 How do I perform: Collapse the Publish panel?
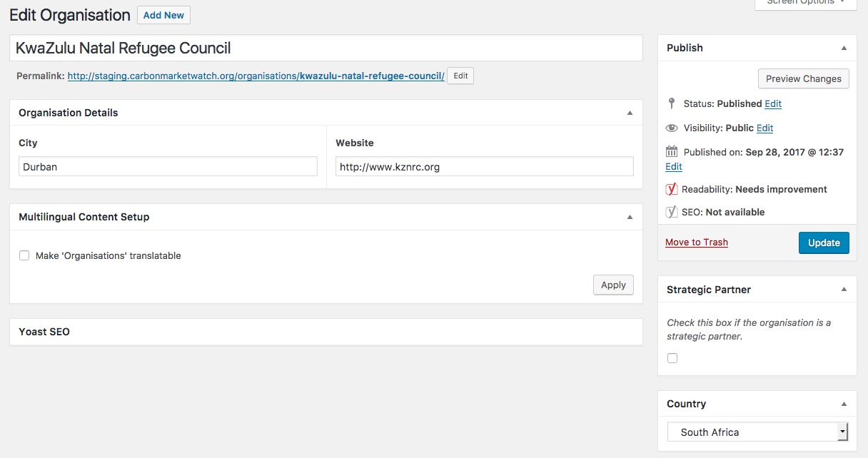tap(844, 48)
